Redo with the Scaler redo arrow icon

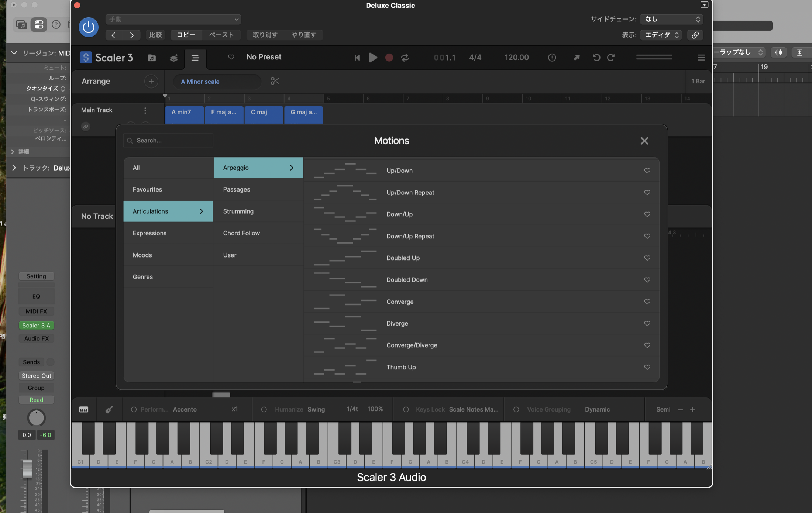point(611,57)
